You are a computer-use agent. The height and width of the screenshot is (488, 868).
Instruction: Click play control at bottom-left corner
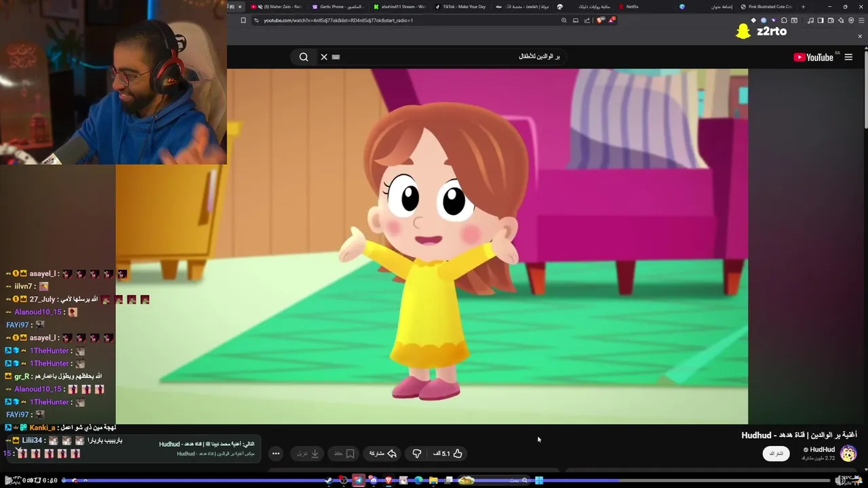click(9, 481)
